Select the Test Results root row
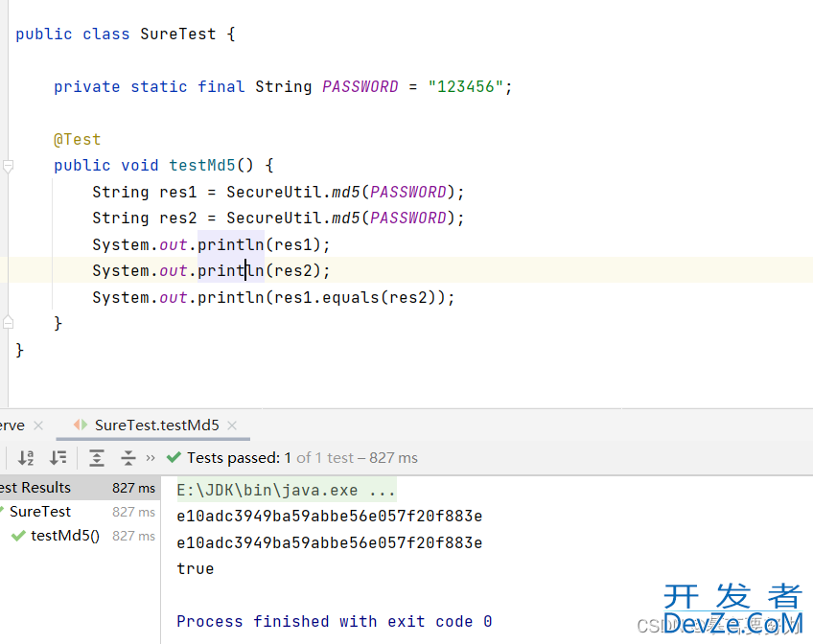This screenshot has height=644, width=813. point(80,488)
